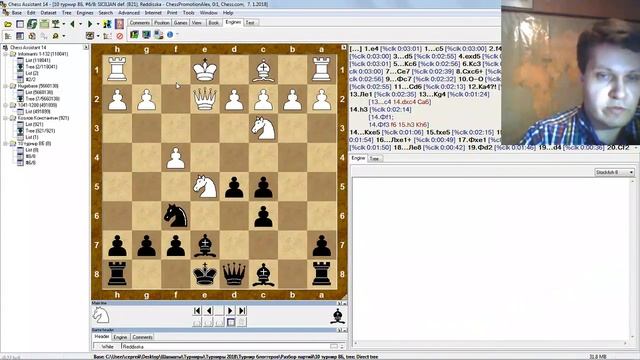Click the green swirl icon in top toolbar

tap(32, 24)
